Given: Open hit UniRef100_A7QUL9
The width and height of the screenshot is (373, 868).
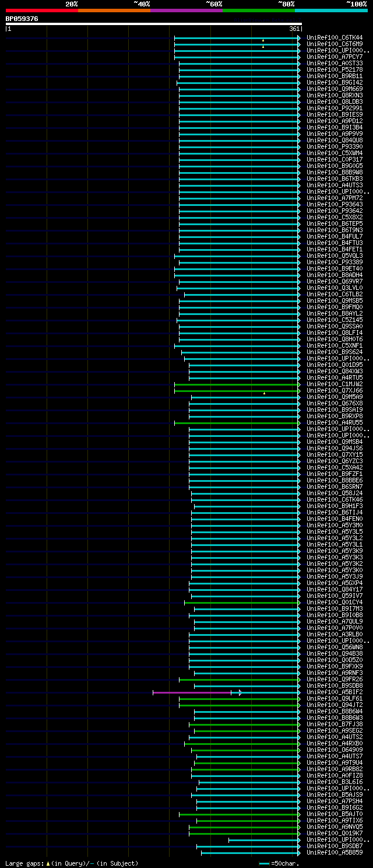Looking at the screenshot, I should [x=334, y=622].
